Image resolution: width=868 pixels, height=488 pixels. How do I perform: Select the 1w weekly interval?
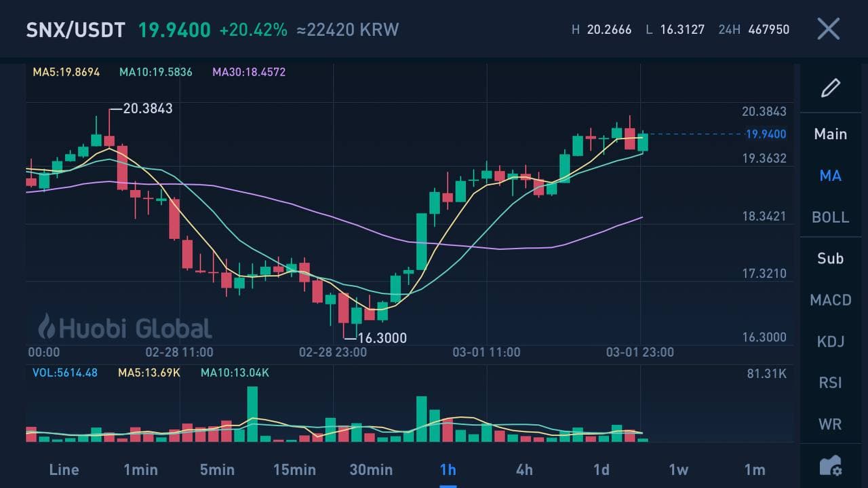(678, 470)
